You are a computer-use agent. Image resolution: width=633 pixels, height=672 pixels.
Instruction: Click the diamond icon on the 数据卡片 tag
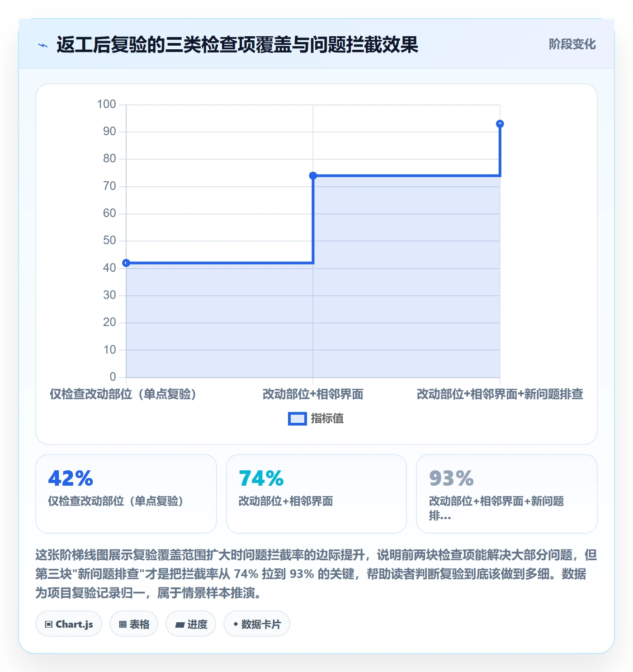point(236,624)
